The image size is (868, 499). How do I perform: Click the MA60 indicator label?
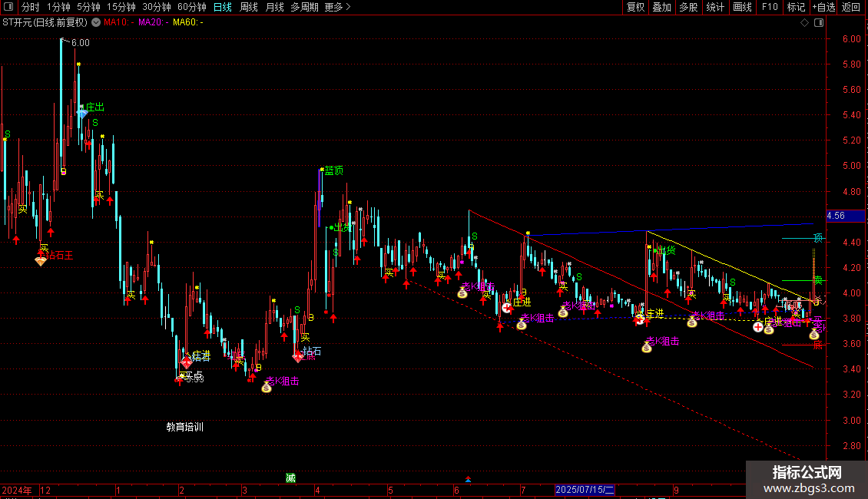187,22
